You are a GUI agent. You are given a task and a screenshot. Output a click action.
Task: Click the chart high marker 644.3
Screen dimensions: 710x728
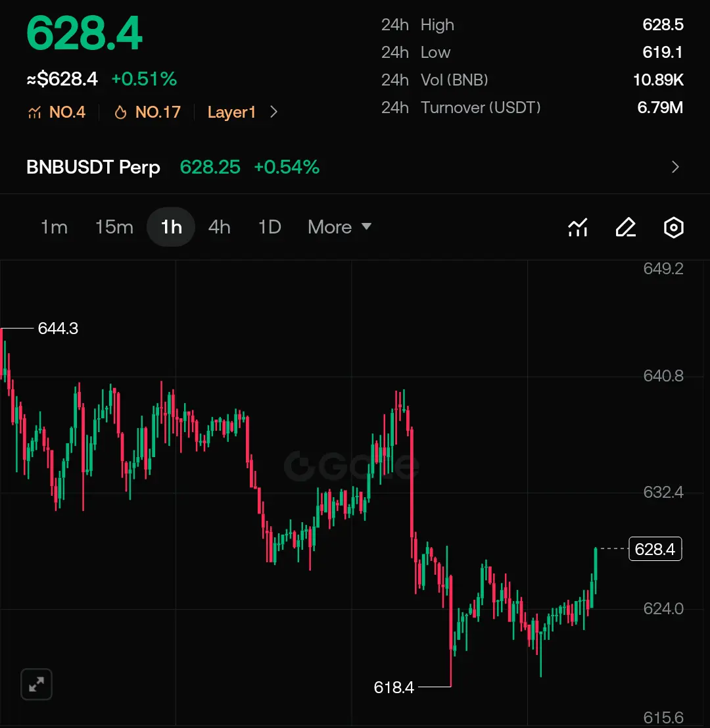coord(58,328)
